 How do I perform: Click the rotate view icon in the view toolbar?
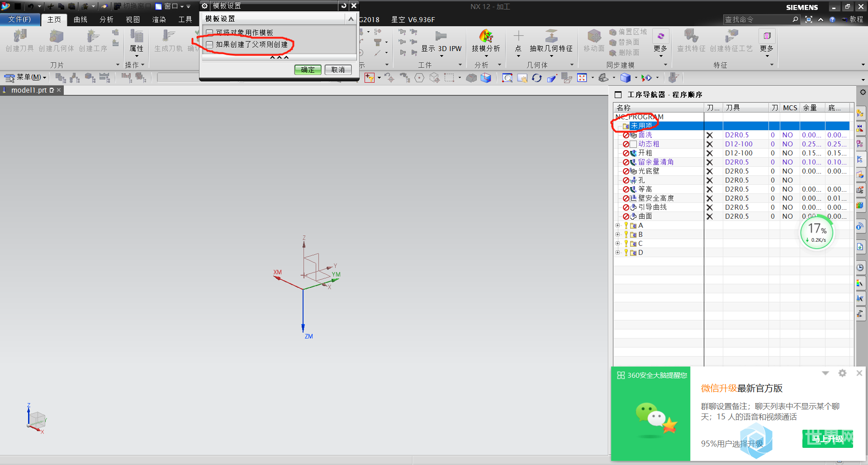[536, 78]
